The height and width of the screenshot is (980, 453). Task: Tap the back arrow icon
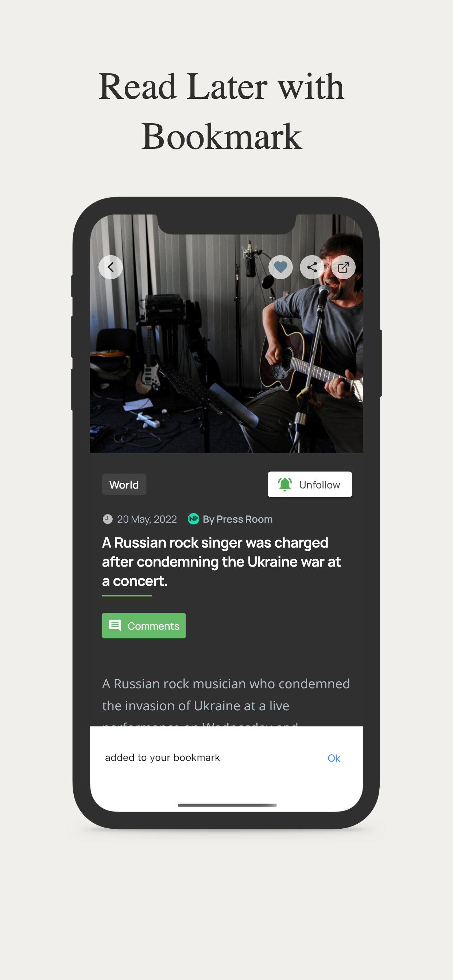coord(111,267)
